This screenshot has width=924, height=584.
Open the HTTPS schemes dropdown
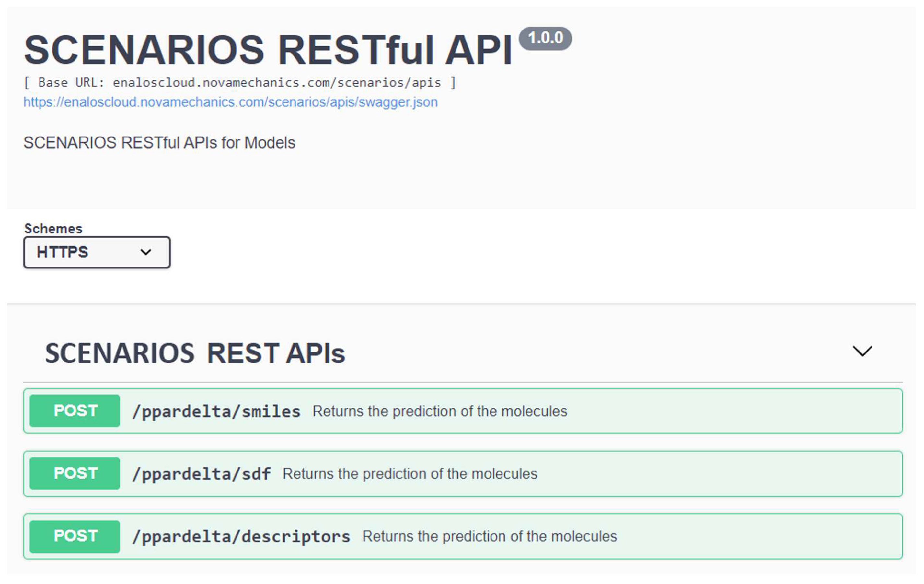[x=97, y=252]
